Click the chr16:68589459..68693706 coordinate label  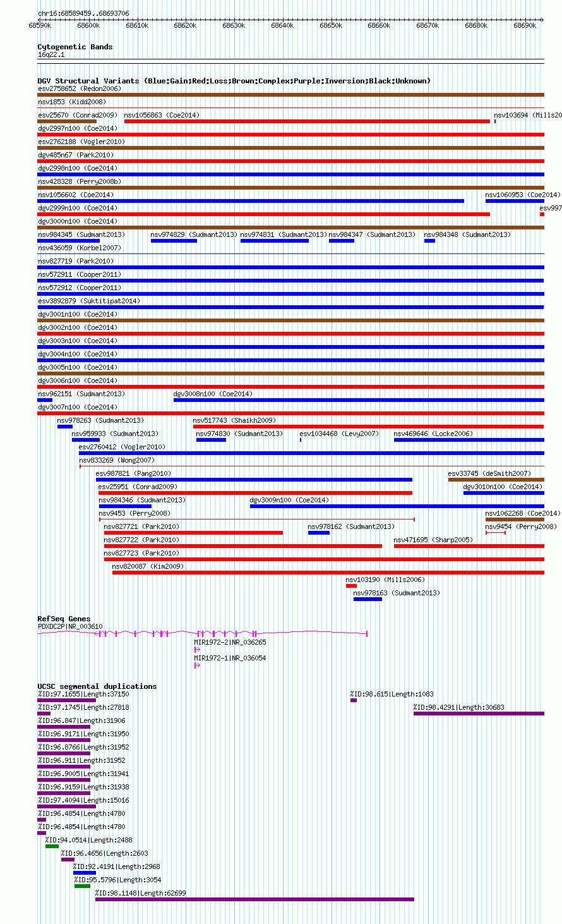pyautogui.click(x=83, y=13)
